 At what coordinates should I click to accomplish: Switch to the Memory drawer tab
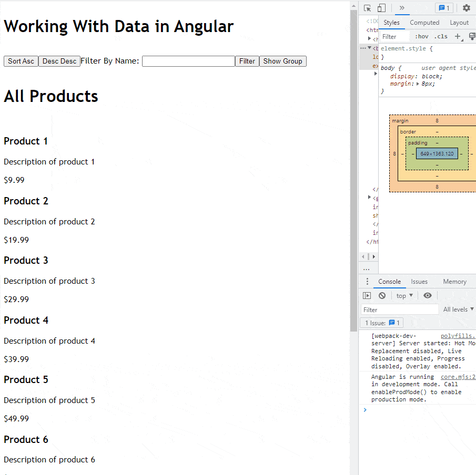[x=454, y=282]
